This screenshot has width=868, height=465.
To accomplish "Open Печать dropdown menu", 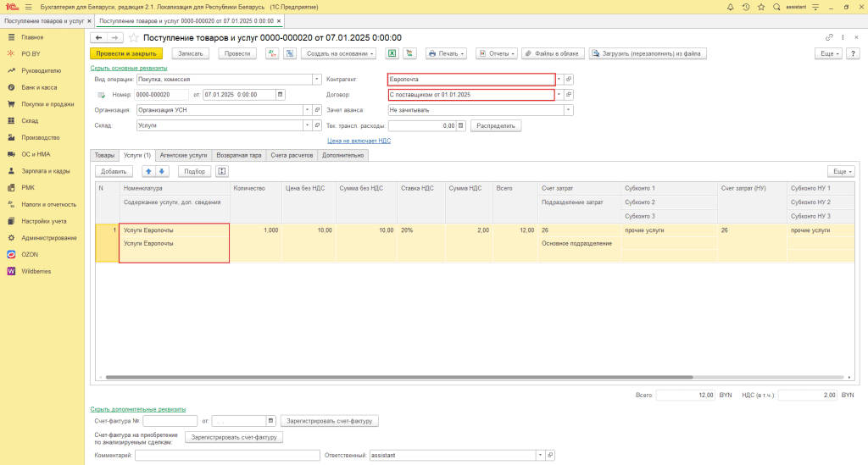I will coord(446,53).
